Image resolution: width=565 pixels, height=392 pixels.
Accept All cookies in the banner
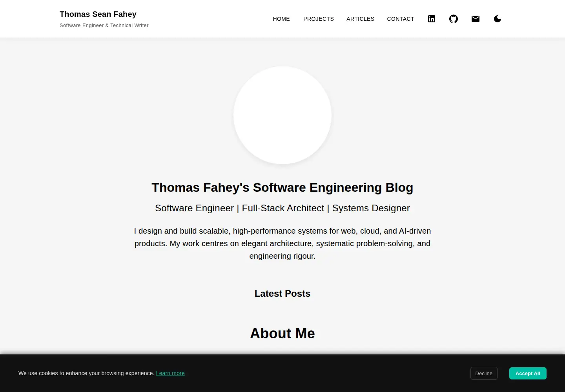[528, 373]
